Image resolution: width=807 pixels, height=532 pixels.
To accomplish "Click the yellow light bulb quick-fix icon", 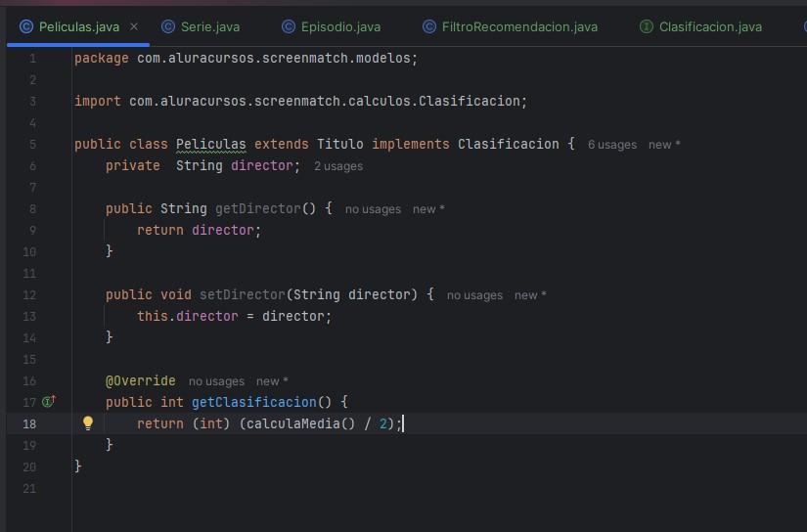I will point(88,422).
